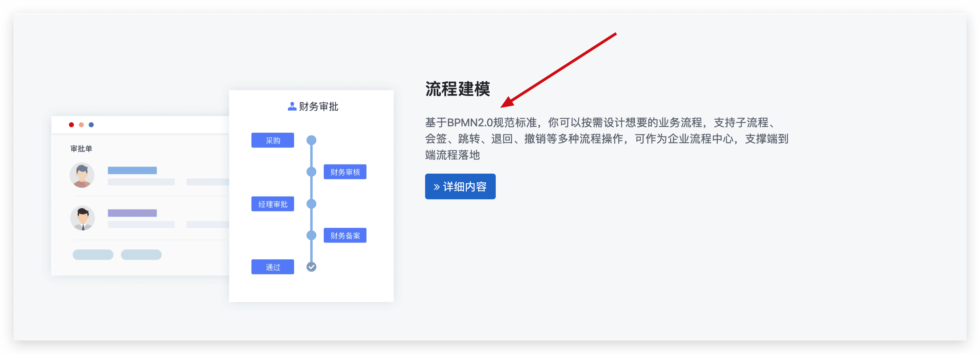This screenshot has width=980, height=354.
Task: Select the 流程建模 heading
Action: coord(457,89)
